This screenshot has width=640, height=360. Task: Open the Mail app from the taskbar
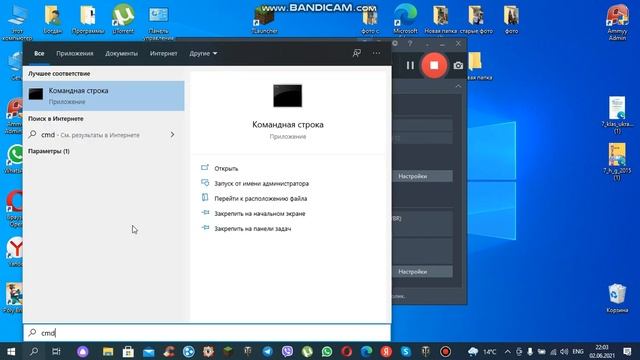click(149, 351)
